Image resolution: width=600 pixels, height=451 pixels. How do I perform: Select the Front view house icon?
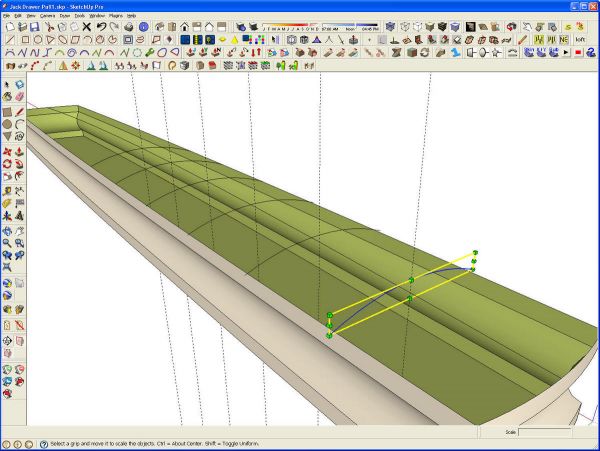(x=184, y=27)
